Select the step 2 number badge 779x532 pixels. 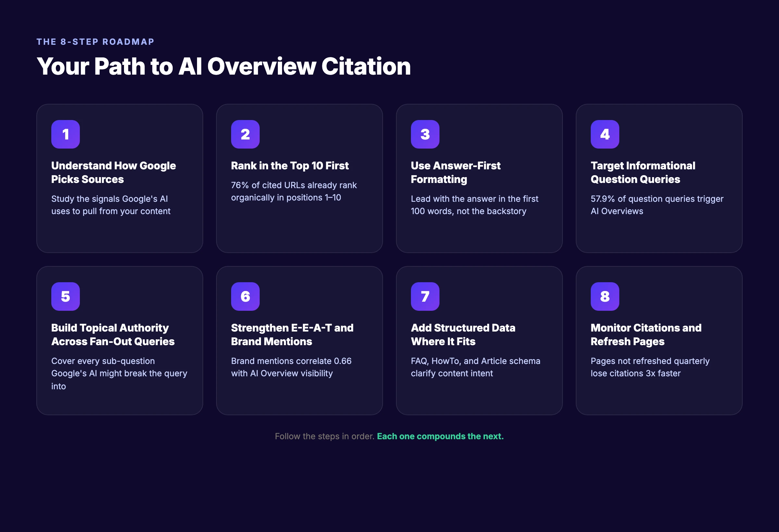[x=245, y=134]
